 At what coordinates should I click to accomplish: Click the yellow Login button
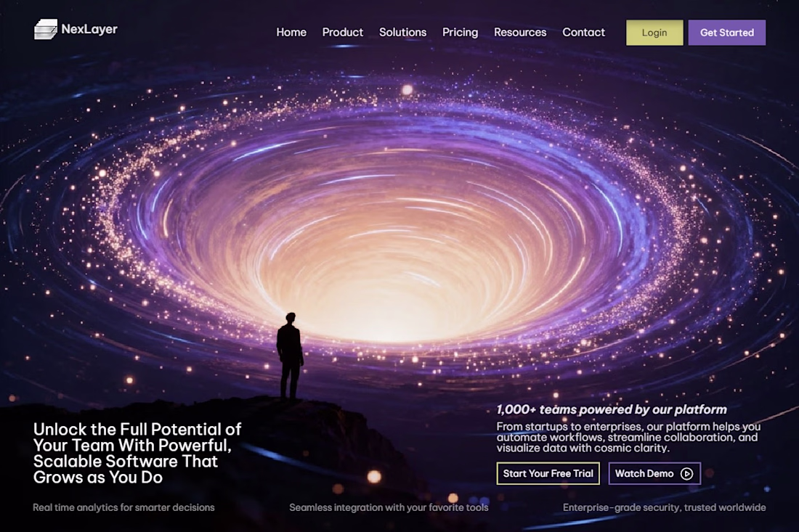coord(654,33)
